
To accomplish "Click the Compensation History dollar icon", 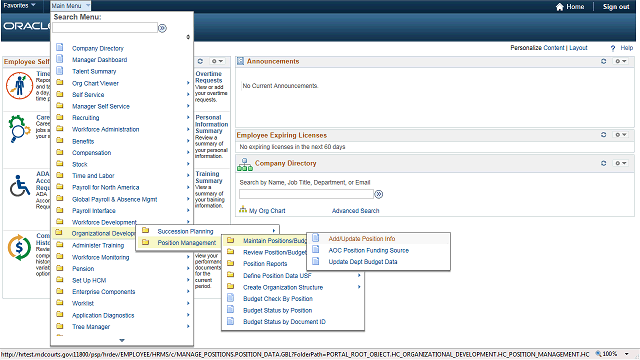I will point(19,247).
